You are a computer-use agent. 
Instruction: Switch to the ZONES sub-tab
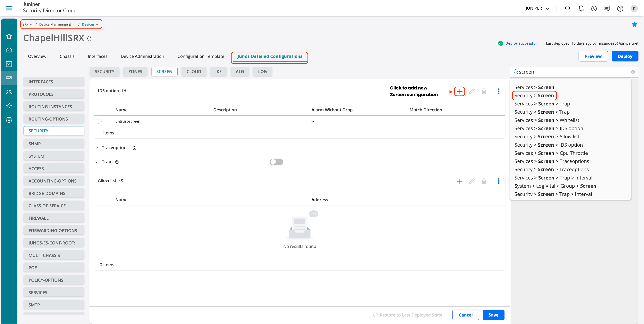135,72
